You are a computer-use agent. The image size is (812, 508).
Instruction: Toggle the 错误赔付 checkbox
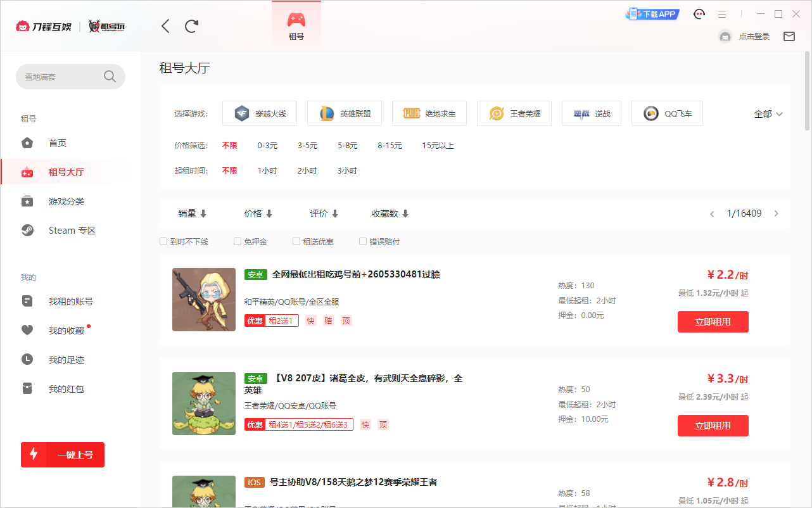(362, 241)
